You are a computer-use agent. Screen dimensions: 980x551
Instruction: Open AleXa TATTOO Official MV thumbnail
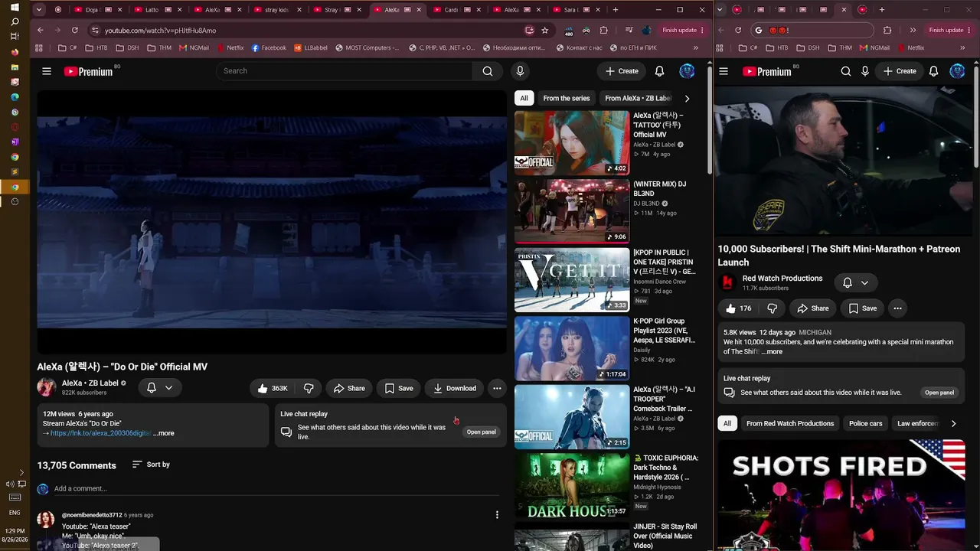coord(572,143)
